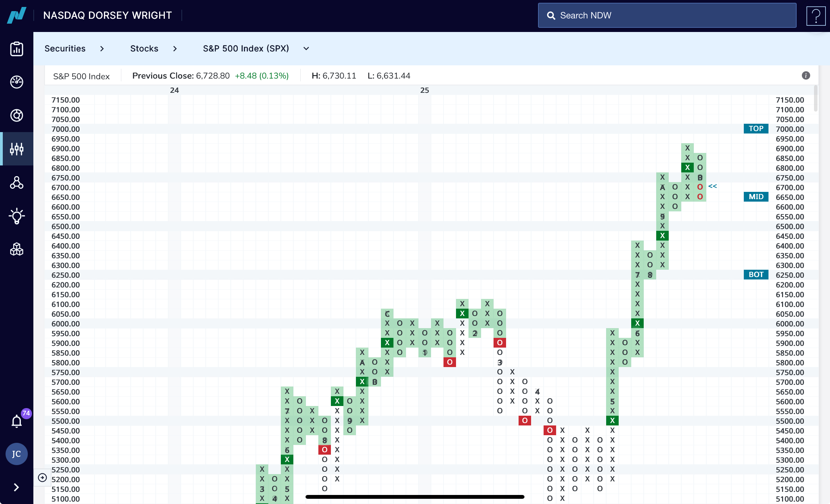Open the clipboard reports sidebar icon
Viewport: 830px width, 504px height.
tap(17, 49)
